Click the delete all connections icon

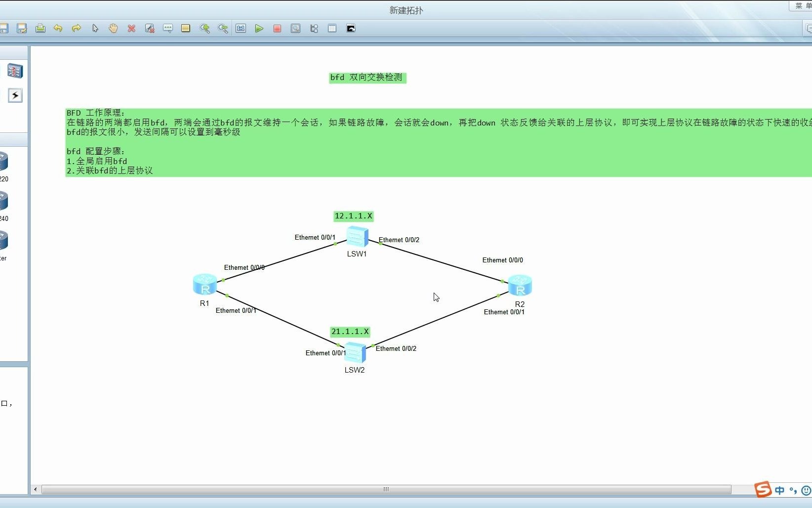click(x=150, y=28)
